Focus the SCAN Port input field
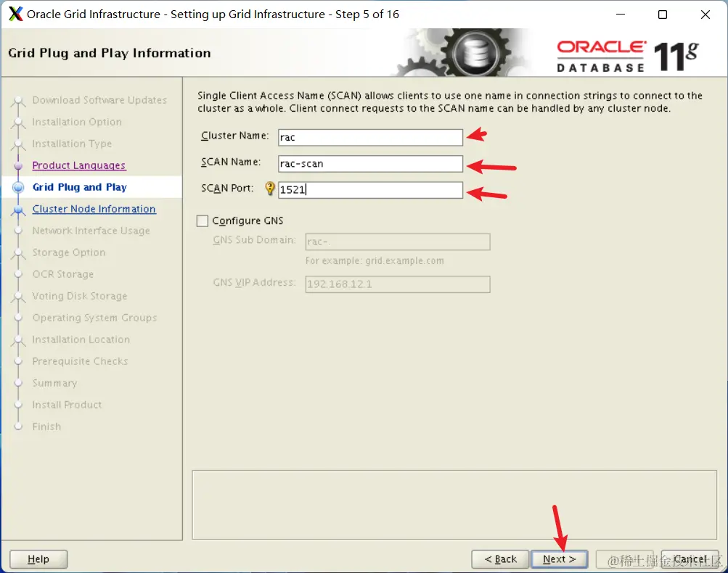The width and height of the screenshot is (728, 573). click(x=370, y=190)
